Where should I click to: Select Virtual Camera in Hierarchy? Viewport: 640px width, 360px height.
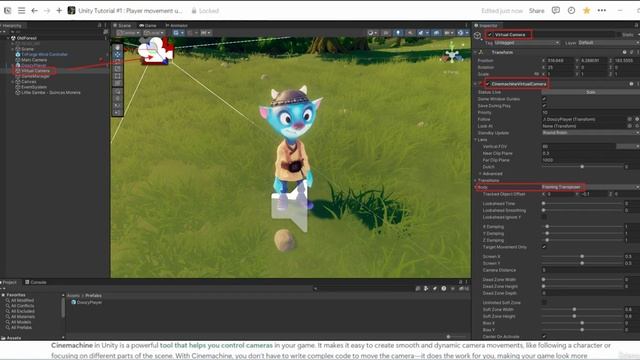tap(35, 71)
